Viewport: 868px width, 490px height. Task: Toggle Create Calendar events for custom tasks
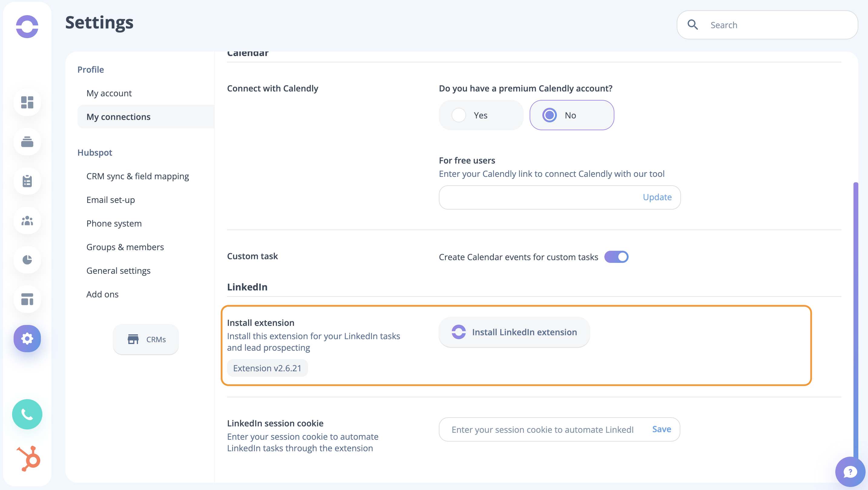tap(616, 257)
